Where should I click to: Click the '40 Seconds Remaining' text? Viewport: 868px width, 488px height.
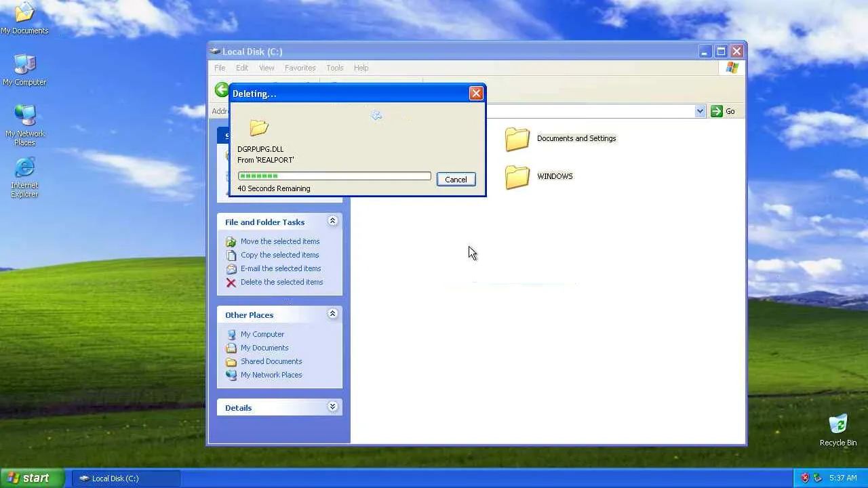(x=274, y=188)
